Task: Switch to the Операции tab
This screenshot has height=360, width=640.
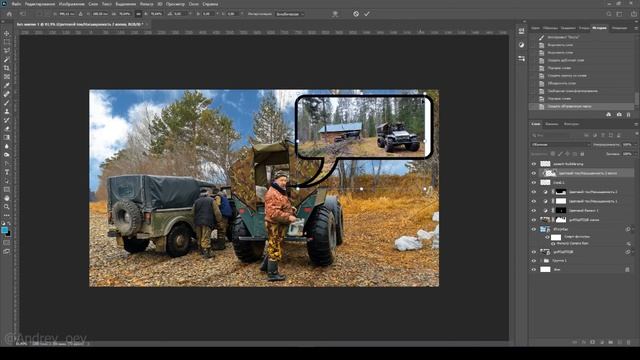Action: pos(619,28)
